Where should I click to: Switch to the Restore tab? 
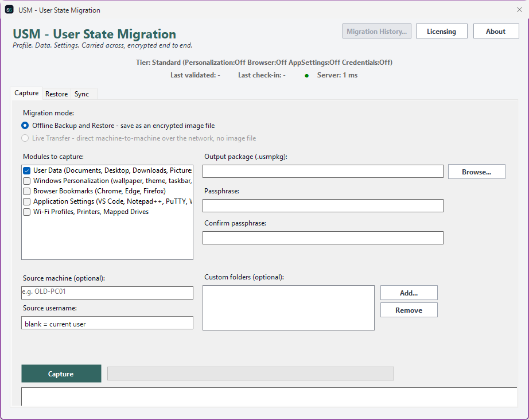(56, 94)
